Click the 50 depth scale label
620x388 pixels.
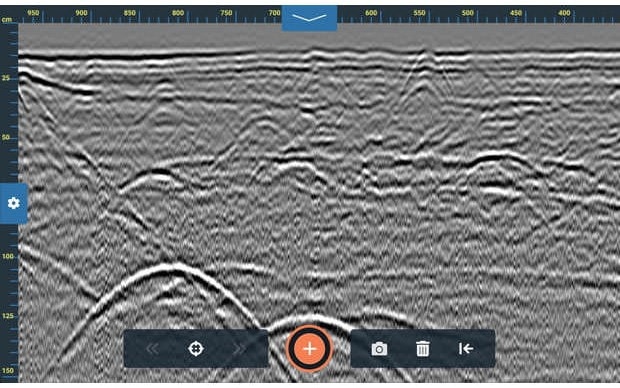6,138
